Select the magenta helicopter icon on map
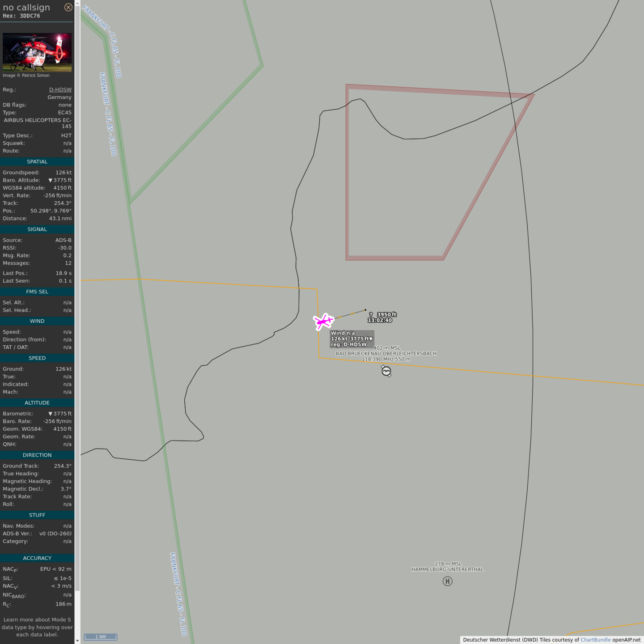The height and width of the screenshot is (644, 644). tap(323, 321)
